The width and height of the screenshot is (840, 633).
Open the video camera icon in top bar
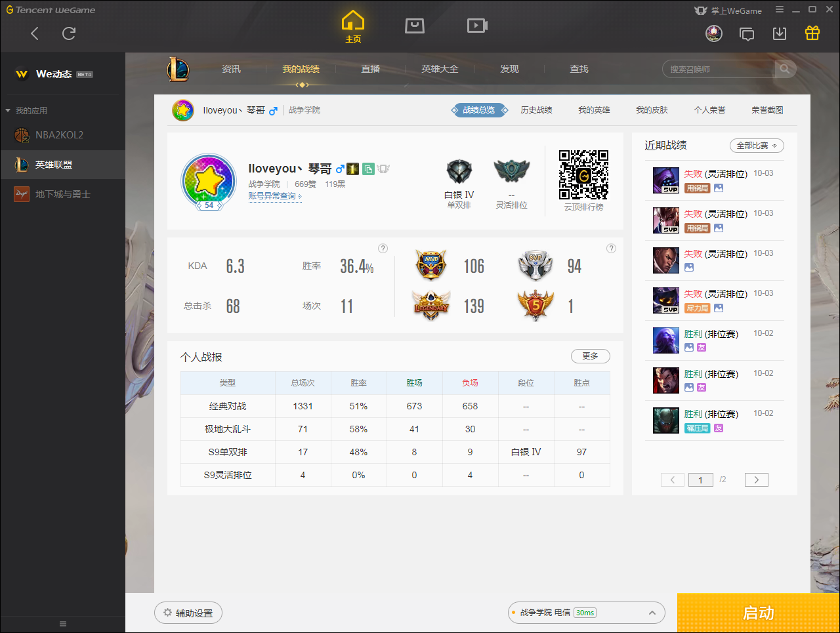(477, 26)
